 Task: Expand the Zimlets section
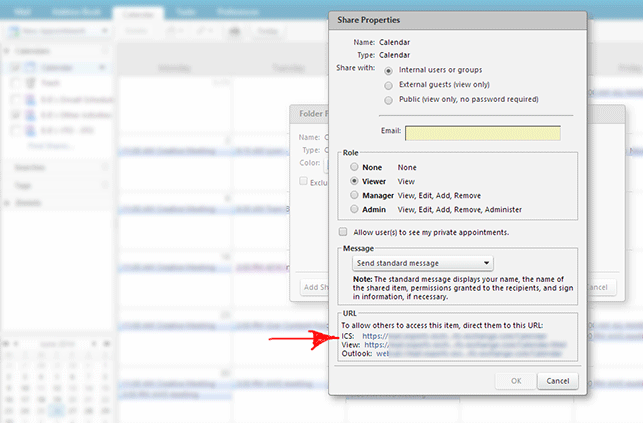7,203
